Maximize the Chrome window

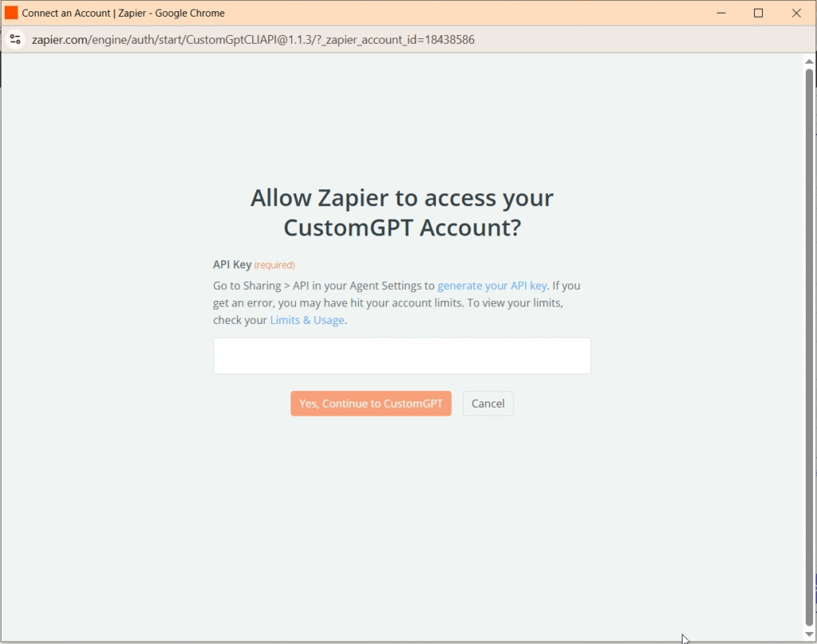tap(759, 13)
